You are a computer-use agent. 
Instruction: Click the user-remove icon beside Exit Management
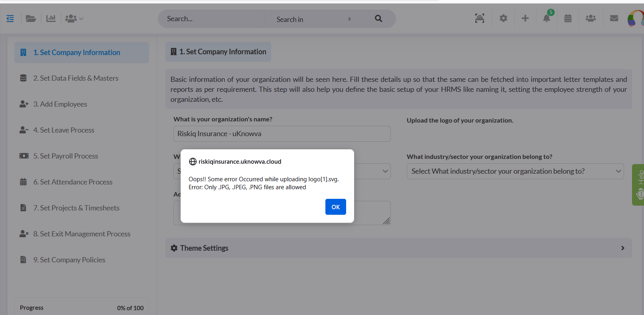click(24, 234)
